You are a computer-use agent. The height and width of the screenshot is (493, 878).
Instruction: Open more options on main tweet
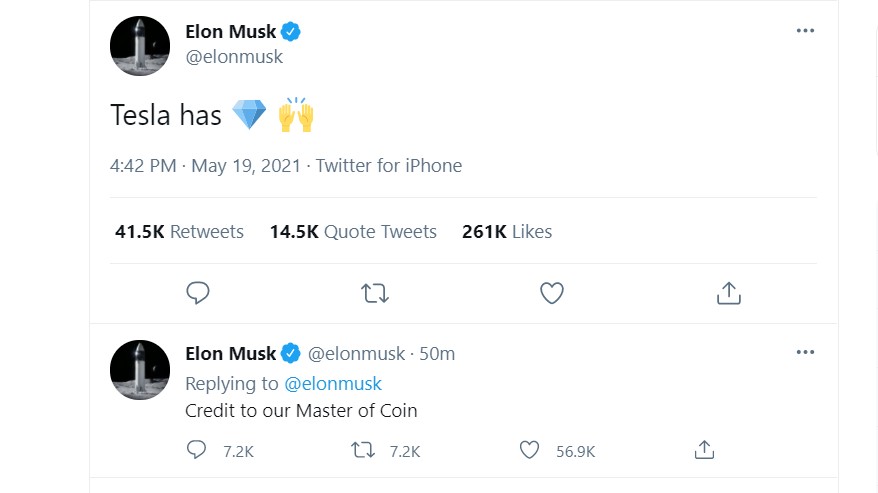coord(805,31)
